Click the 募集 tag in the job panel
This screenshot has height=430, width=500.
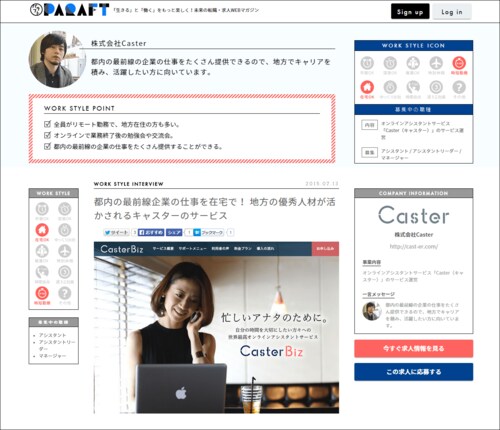[369, 152]
